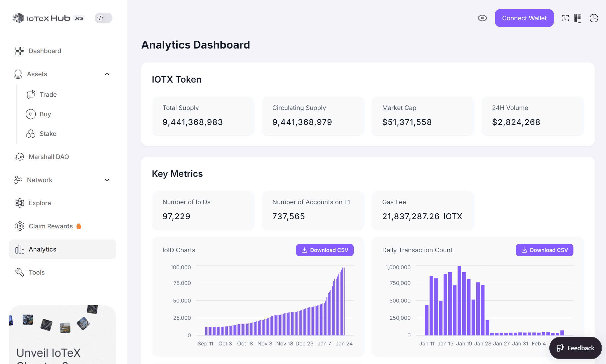Select the Tools wrench icon
This screenshot has width=606, height=364.
click(19, 272)
